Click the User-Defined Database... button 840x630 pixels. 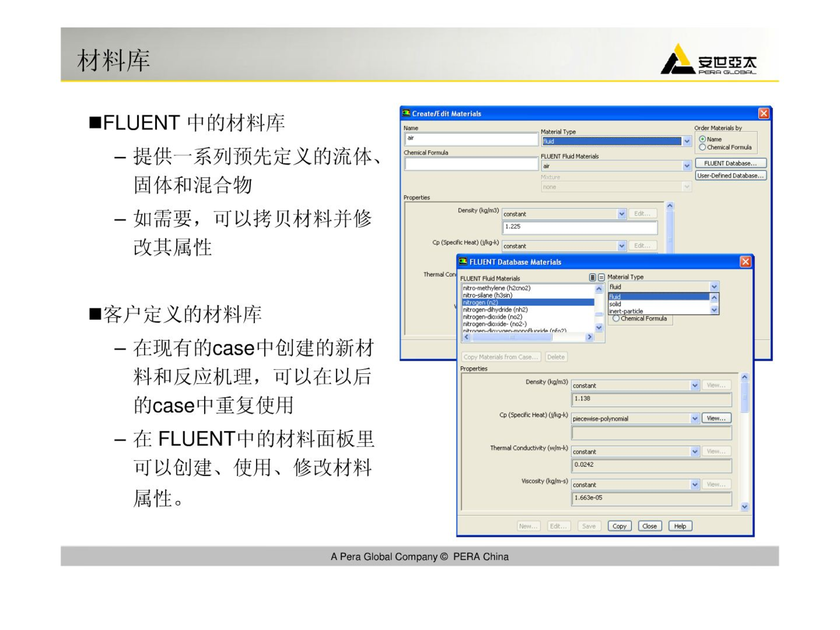click(x=731, y=175)
